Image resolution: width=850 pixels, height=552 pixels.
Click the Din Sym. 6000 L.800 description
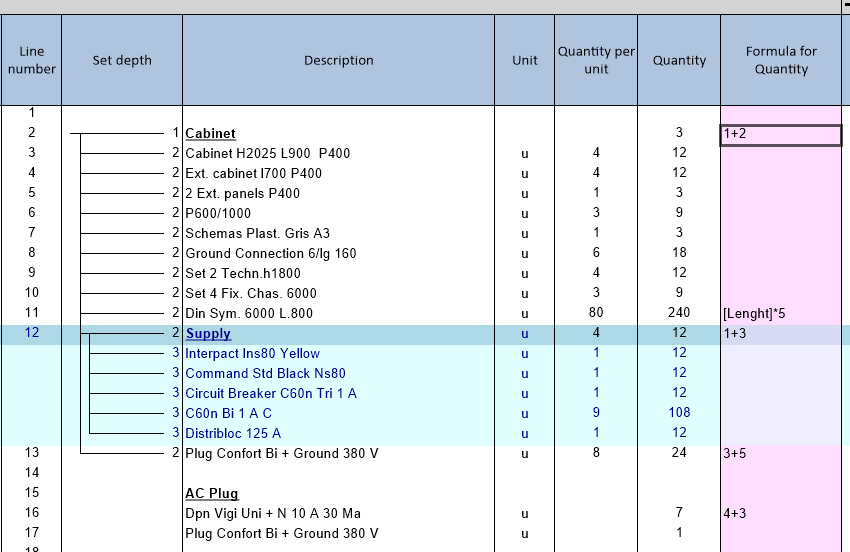coord(249,313)
